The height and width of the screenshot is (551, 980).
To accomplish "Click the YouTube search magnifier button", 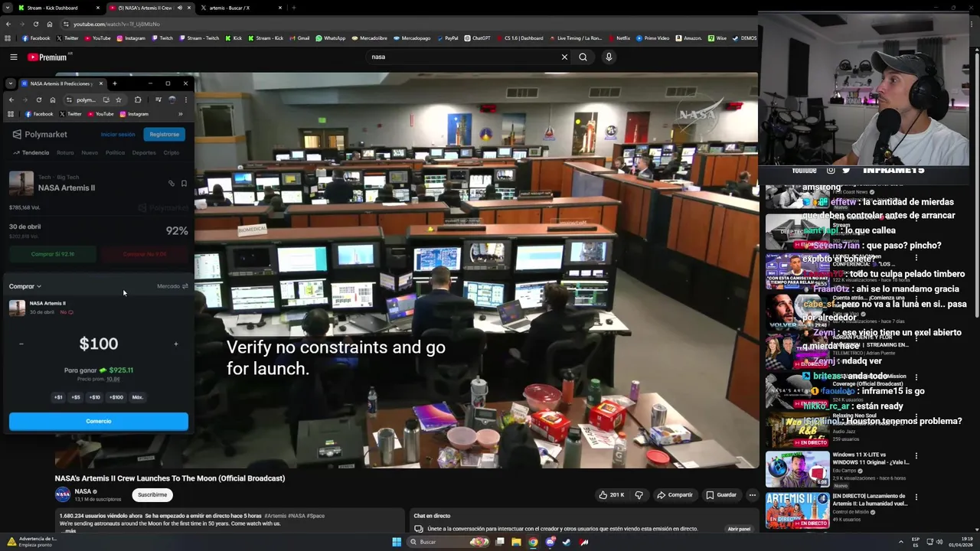I will tap(583, 57).
